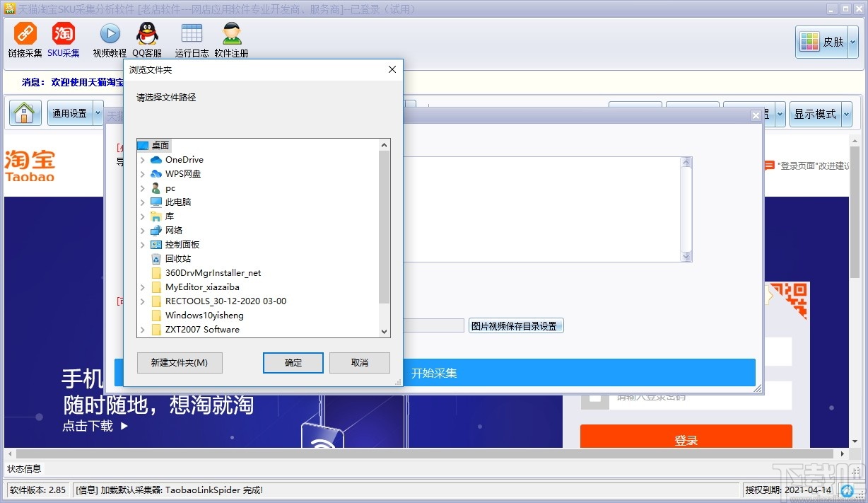Click the 软件版本: 2.85 status text

click(x=38, y=490)
